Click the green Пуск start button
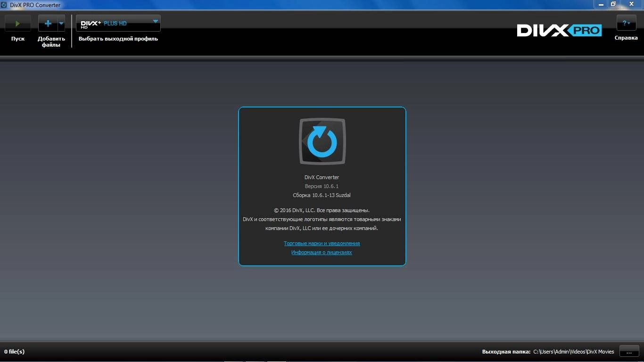644x362 pixels. click(x=18, y=23)
